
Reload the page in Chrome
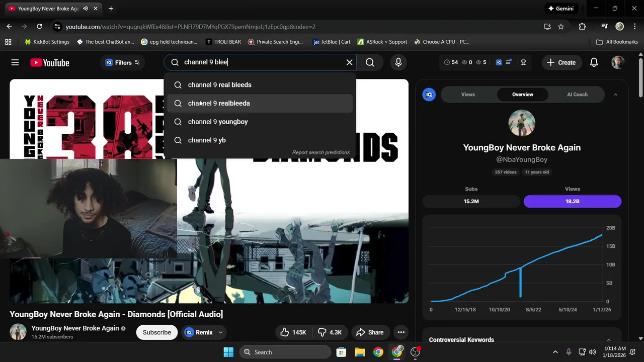39,26
